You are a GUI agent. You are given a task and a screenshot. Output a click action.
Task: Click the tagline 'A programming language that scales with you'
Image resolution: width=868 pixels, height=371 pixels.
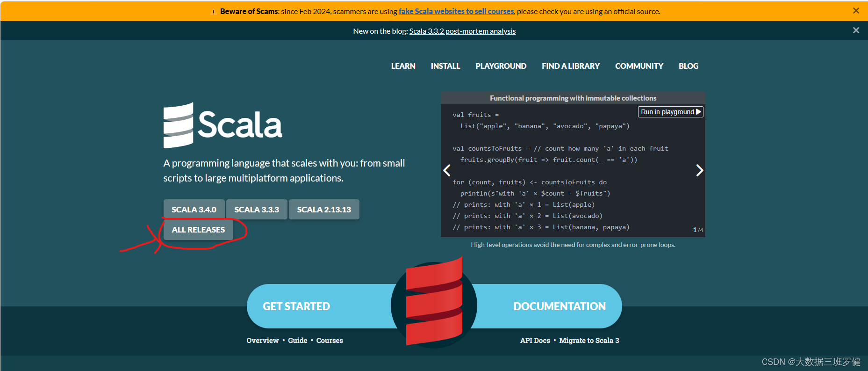284,171
